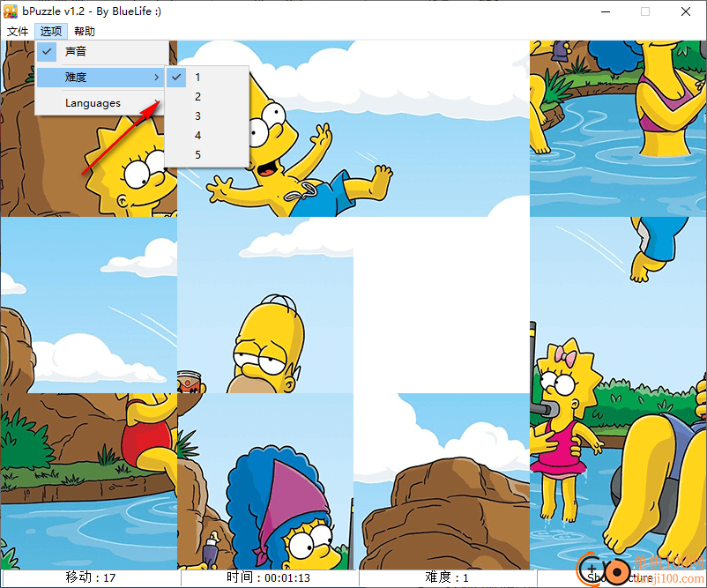The height and width of the screenshot is (588, 707).
Task: Move the Homer head puzzle tile
Action: pyautogui.click(x=265, y=305)
